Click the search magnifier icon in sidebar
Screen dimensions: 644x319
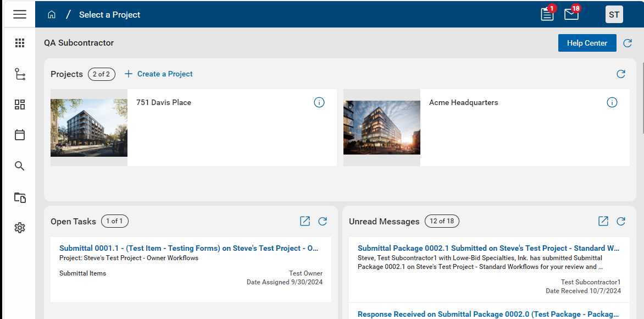[20, 166]
